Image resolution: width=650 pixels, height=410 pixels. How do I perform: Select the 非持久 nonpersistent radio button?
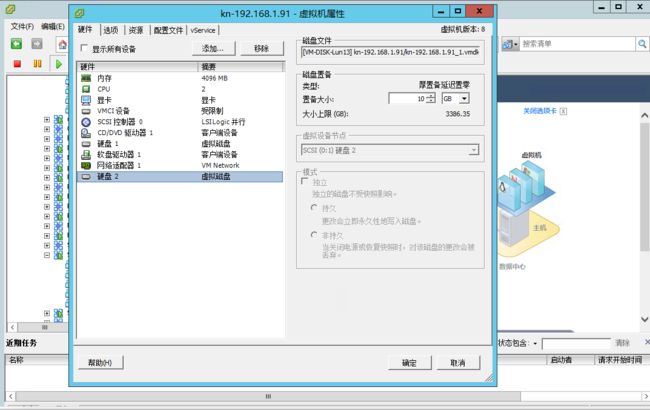(x=314, y=235)
